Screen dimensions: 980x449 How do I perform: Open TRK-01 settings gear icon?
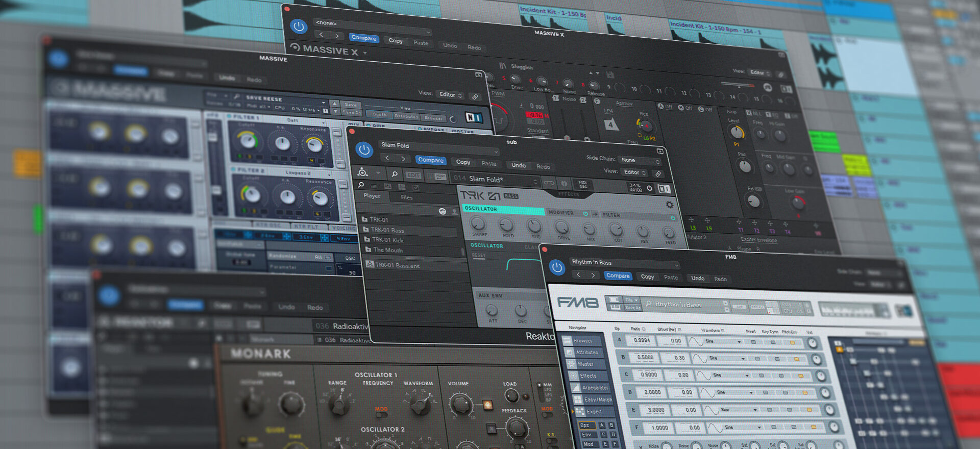[670, 205]
